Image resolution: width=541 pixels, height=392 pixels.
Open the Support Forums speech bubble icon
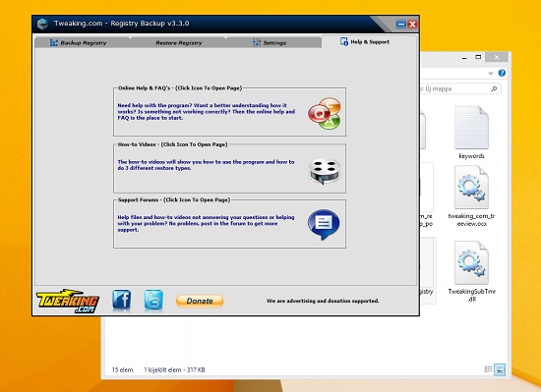click(324, 225)
